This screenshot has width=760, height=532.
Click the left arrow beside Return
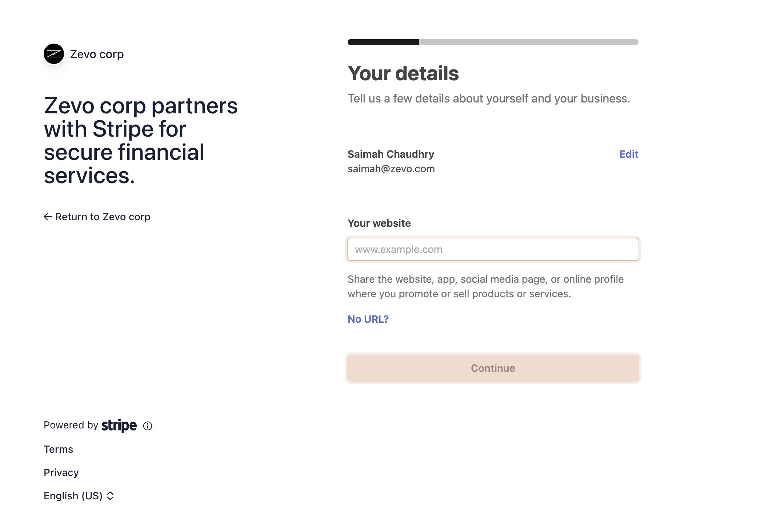click(x=48, y=217)
